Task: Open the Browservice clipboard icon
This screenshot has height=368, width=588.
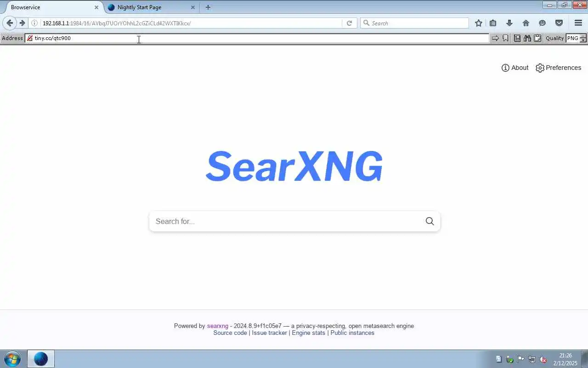Action: pyautogui.click(x=537, y=38)
